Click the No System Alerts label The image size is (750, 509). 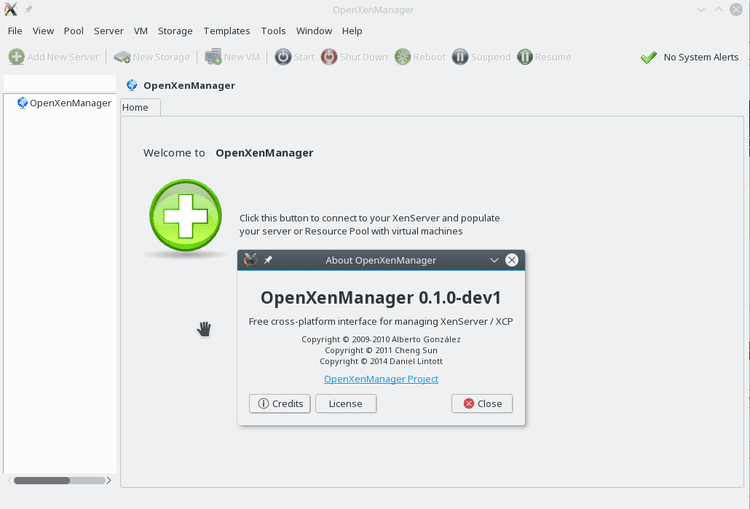point(701,57)
